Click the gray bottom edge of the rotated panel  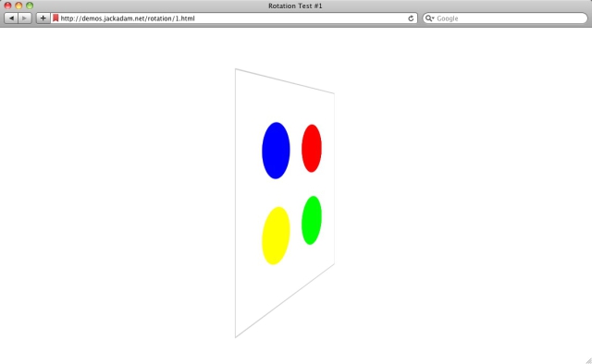tap(285, 300)
